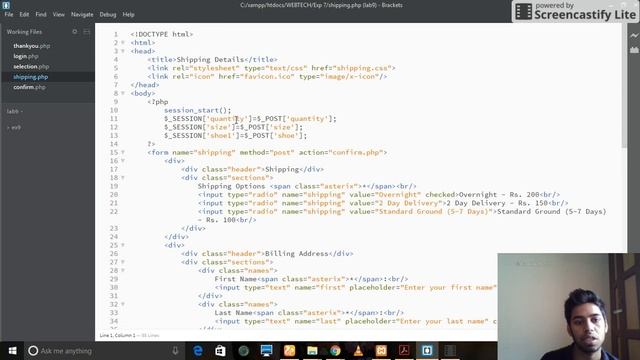
Task: Open the Help menu
Action: (128, 14)
